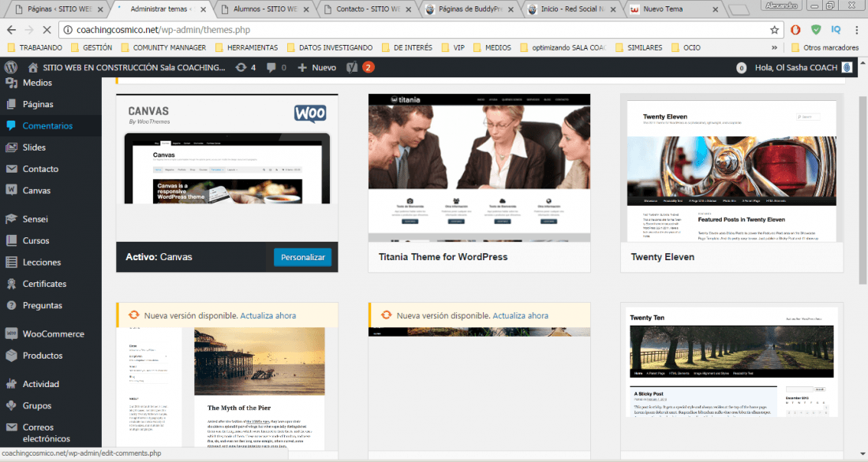Open the HERRAMIENTAS bookmarks folder
The image size is (868, 462).
[x=246, y=47]
